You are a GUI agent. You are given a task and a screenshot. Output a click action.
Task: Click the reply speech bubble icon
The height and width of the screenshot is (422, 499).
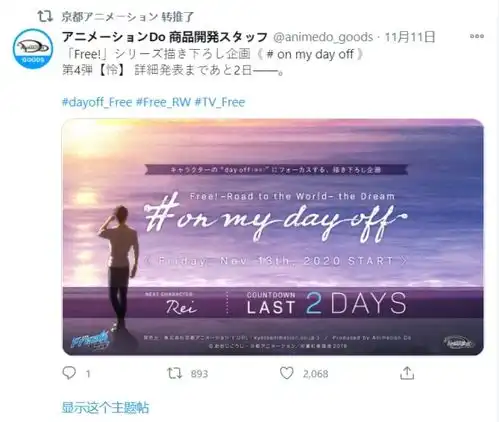[69, 373]
